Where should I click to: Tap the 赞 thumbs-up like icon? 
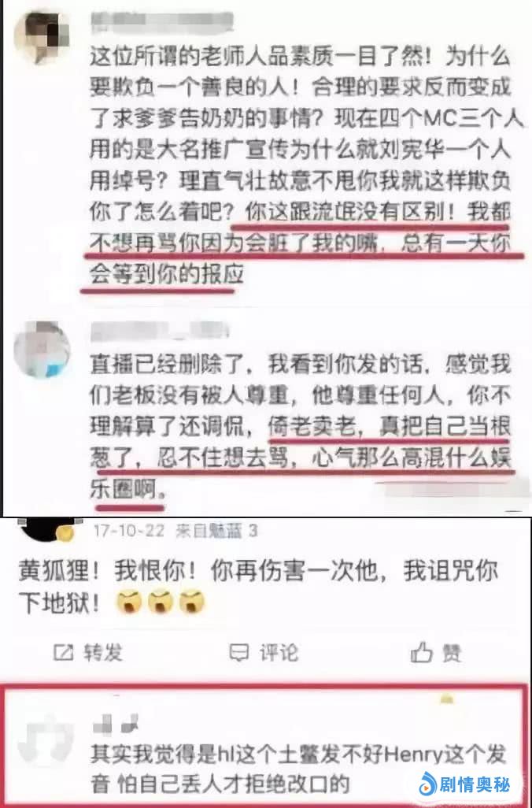[421, 652]
